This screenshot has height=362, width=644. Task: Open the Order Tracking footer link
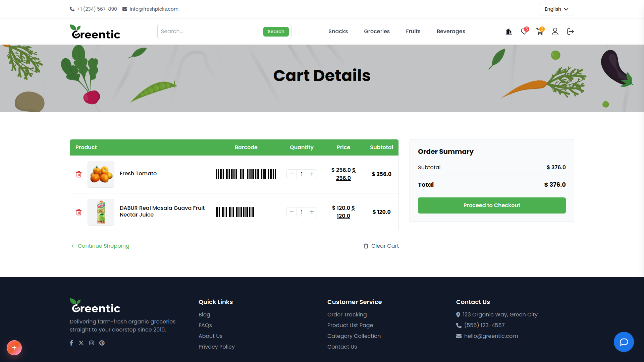[x=347, y=315]
